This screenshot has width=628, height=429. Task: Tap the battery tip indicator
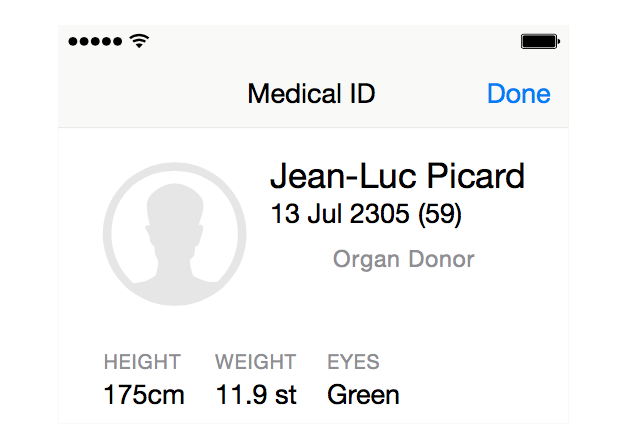[559, 41]
